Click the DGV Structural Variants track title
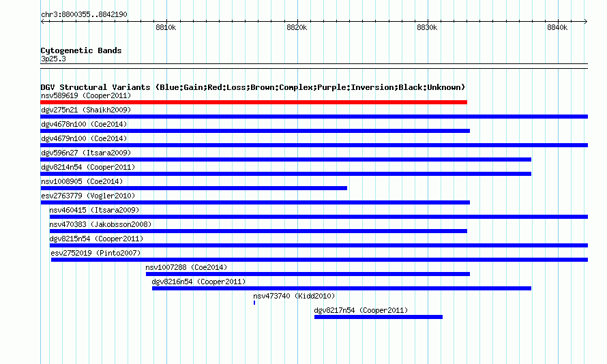The width and height of the screenshot is (607, 364). [x=253, y=87]
